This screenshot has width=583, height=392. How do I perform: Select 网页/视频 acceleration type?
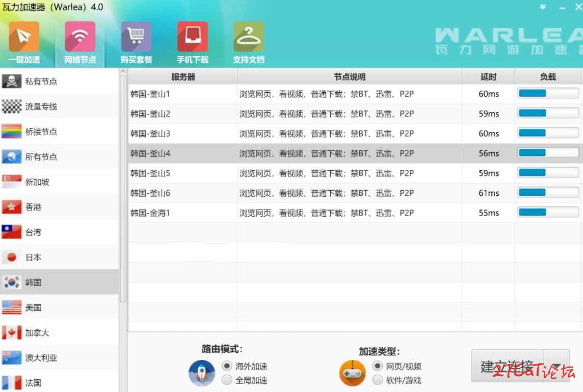tap(396, 366)
